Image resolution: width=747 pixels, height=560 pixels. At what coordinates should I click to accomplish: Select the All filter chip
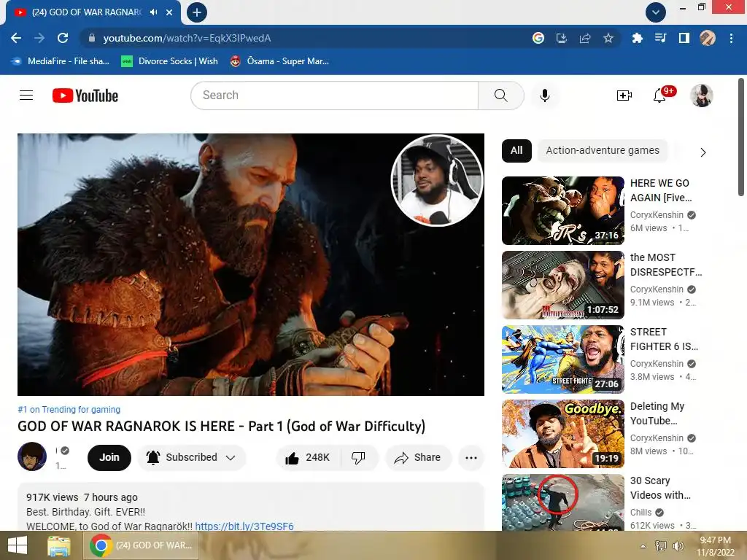point(516,150)
